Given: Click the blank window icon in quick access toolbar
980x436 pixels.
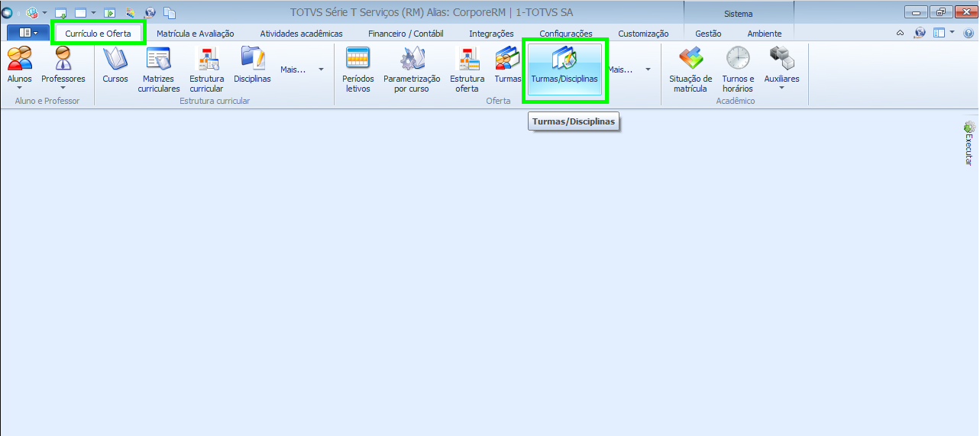Looking at the screenshot, I should click(80, 13).
